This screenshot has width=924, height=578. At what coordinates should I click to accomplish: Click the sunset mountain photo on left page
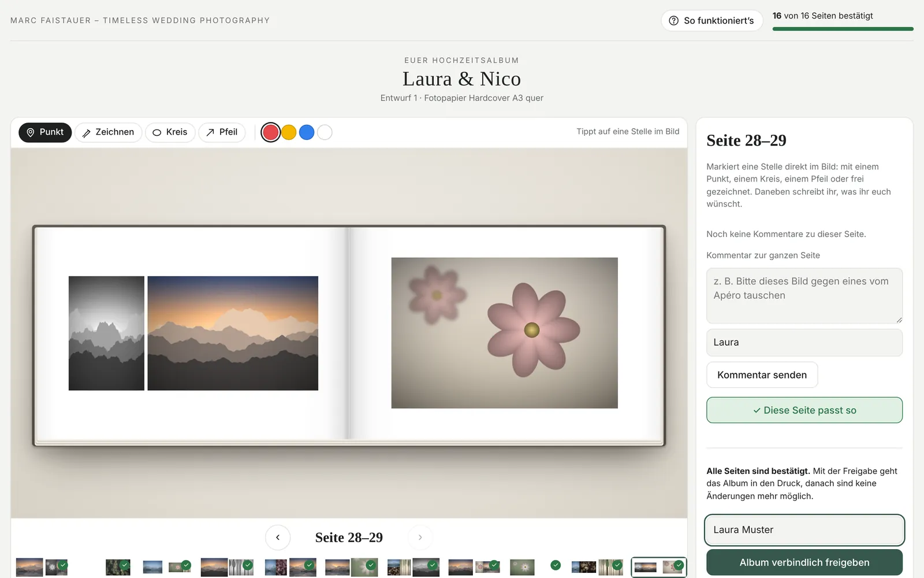(x=233, y=333)
